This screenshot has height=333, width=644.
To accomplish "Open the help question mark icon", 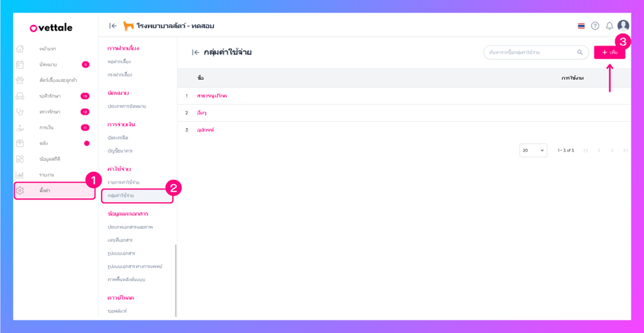I will (x=595, y=26).
